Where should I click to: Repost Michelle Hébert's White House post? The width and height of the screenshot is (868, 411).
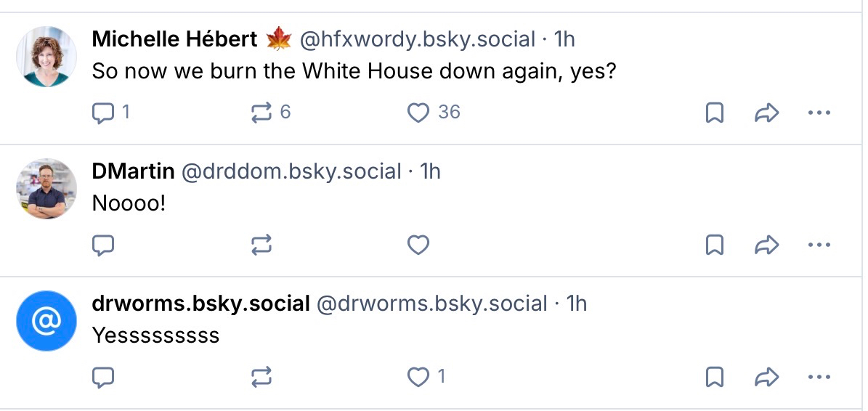pyautogui.click(x=261, y=113)
